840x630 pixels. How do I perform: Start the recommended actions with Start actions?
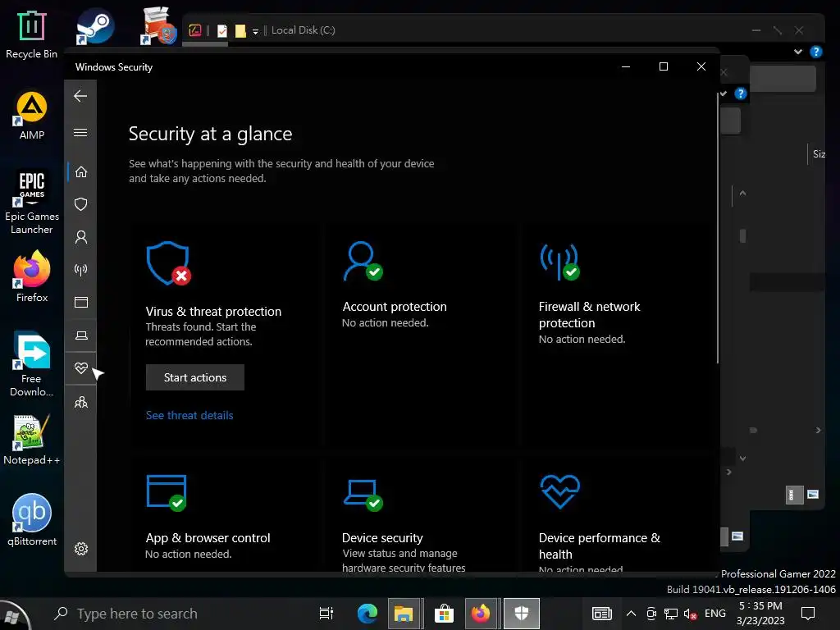tap(195, 377)
